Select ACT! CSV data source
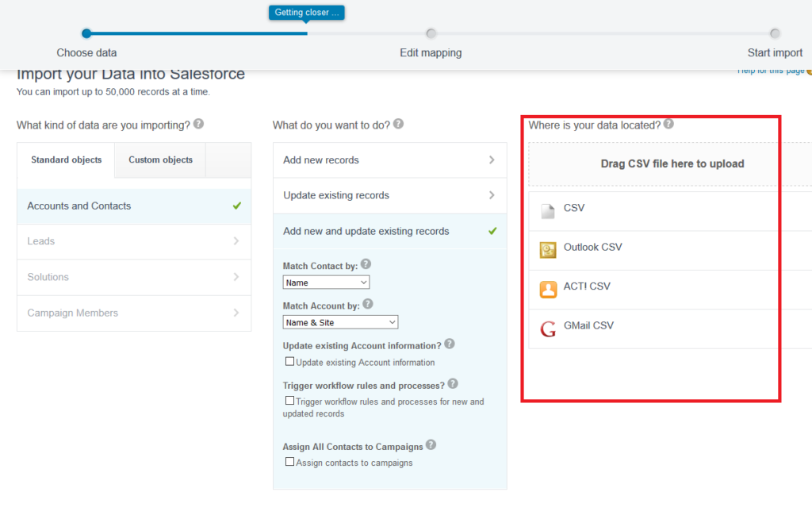Image resolution: width=812 pixels, height=515 pixels. (x=670, y=290)
